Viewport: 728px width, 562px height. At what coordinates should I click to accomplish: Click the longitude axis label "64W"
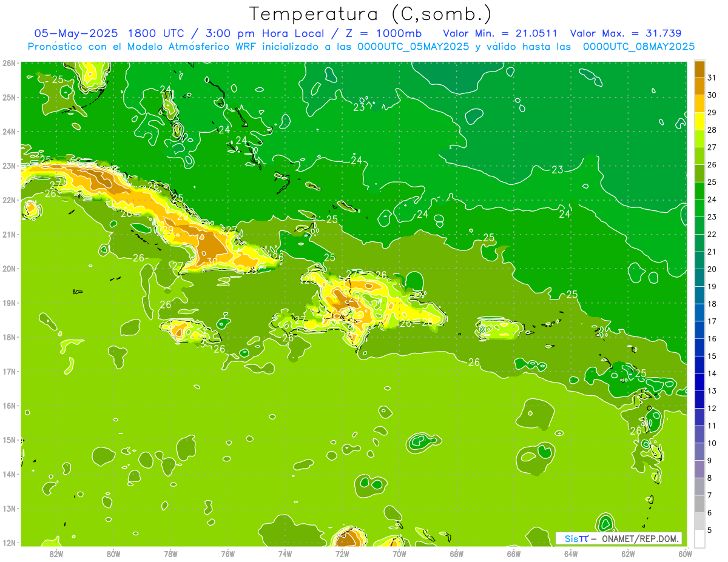(x=571, y=554)
